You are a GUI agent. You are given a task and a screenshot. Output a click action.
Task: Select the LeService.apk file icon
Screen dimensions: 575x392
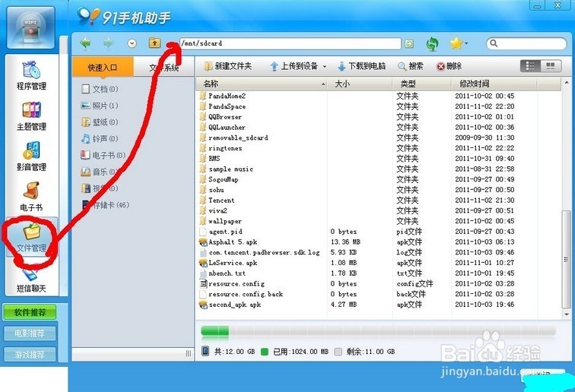(x=203, y=263)
